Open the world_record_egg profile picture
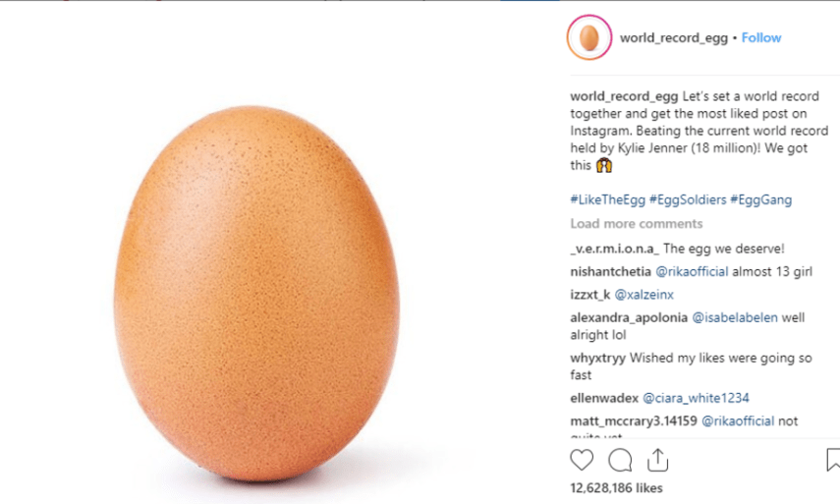840x504 pixels. click(589, 37)
